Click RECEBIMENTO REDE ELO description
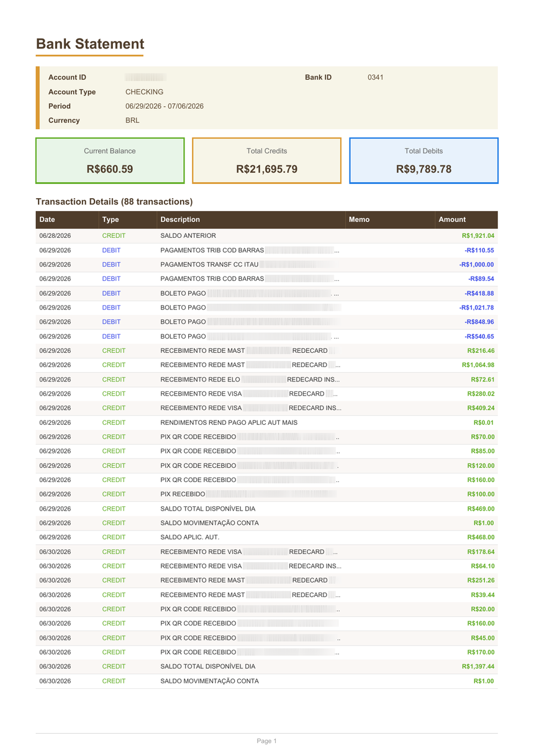534x756 pixels. [200, 380]
